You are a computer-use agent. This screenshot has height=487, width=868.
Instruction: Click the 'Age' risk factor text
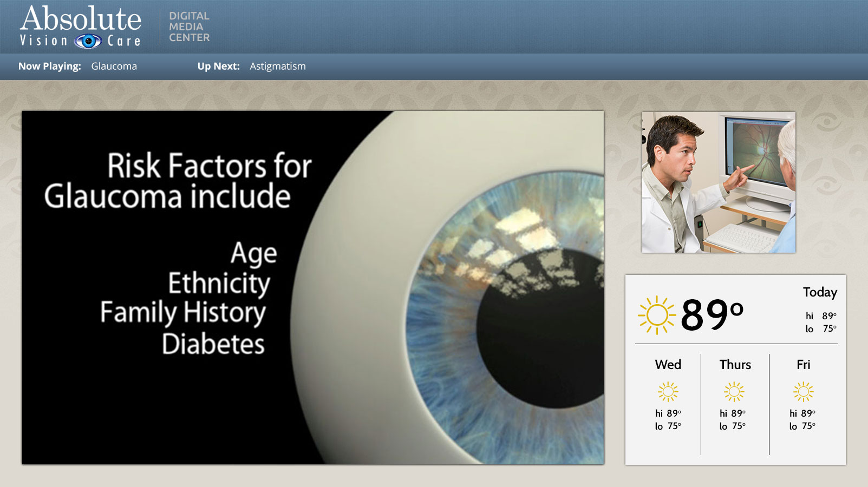click(x=254, y=254)
